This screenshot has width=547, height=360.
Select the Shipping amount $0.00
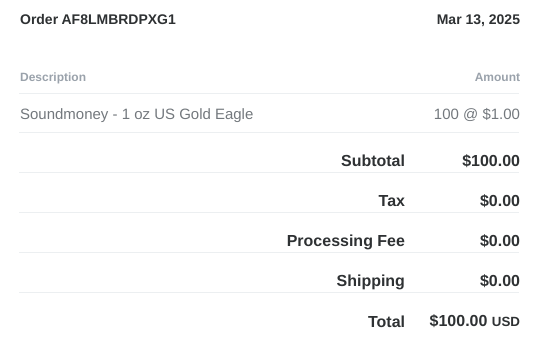(500, 281)
